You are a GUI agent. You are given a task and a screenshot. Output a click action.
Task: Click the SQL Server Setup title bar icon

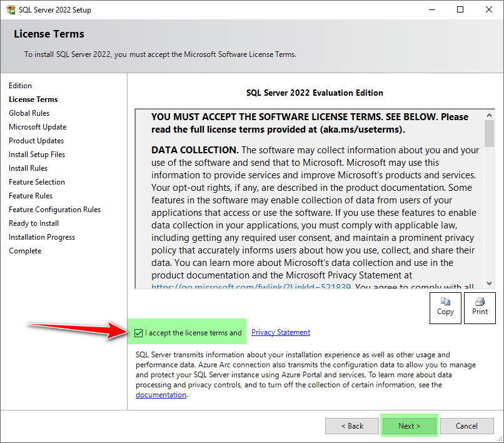[10, 9]
